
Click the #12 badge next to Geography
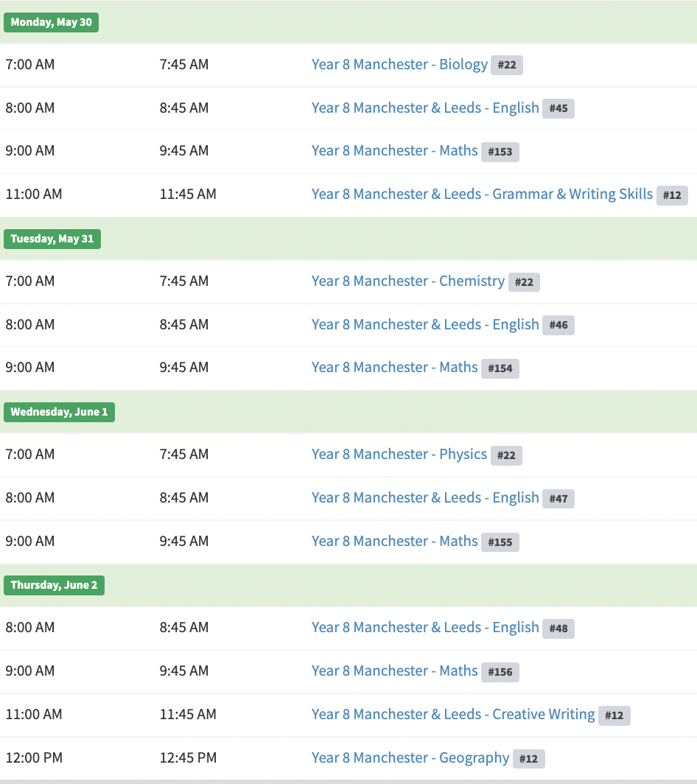pos(528,759)
